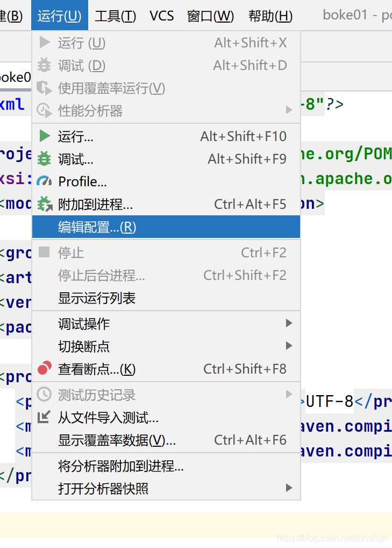Expand the 测试历史记录 submenu arrow

tap(289, 394)
